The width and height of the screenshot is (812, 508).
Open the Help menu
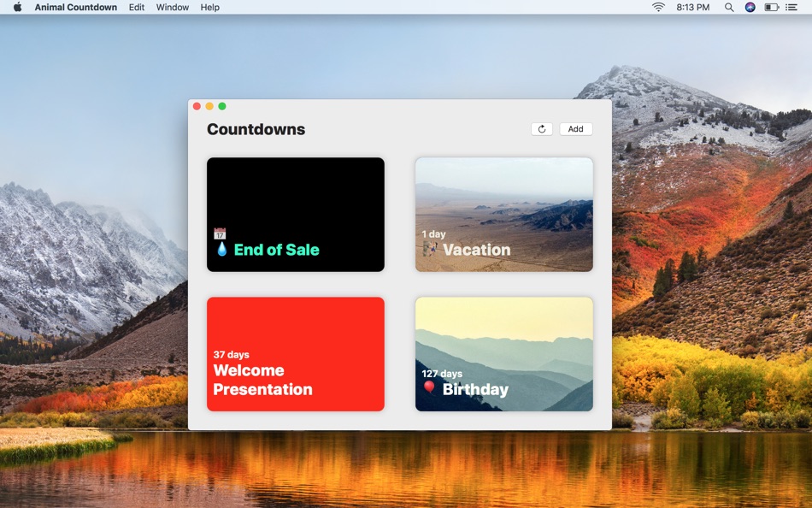(209, 7)
